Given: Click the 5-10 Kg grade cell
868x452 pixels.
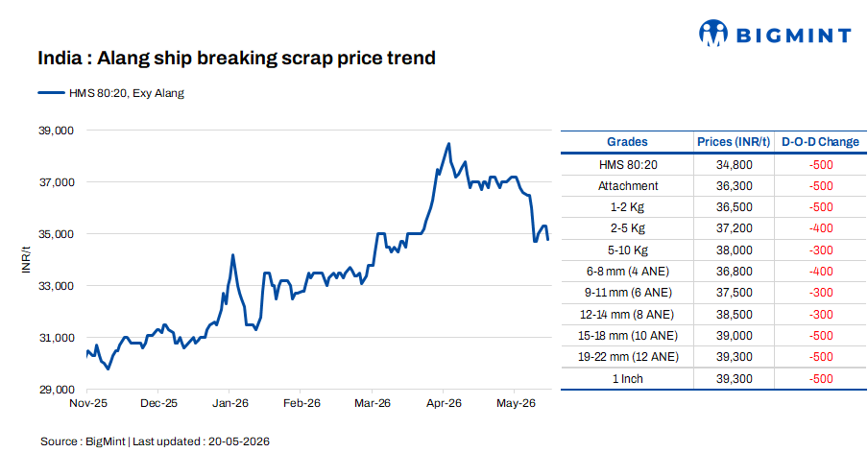Looking at the screenshot, I should point(628,250).
